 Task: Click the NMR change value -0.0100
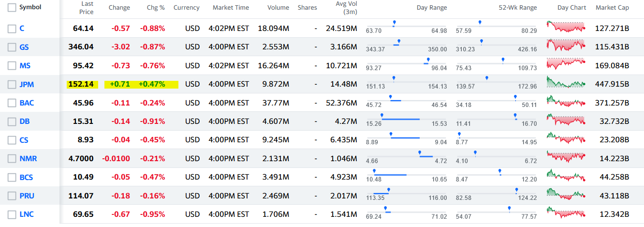(x=116, y=159)
